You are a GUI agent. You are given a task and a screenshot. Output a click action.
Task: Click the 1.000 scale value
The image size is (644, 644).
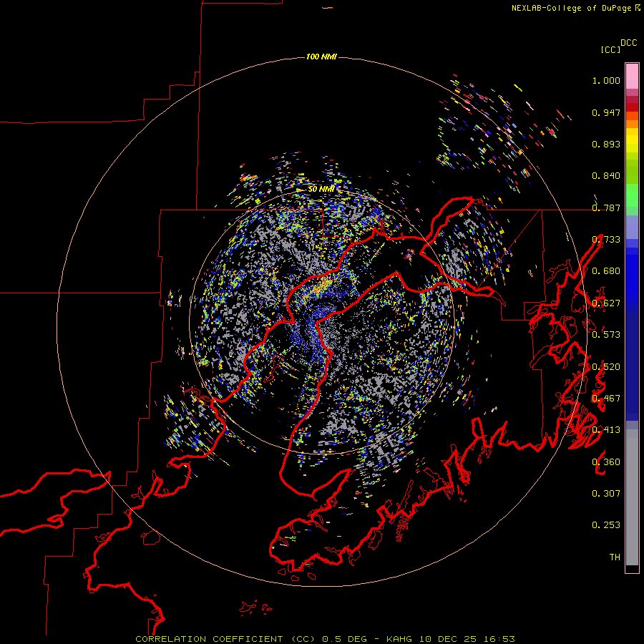606,80
